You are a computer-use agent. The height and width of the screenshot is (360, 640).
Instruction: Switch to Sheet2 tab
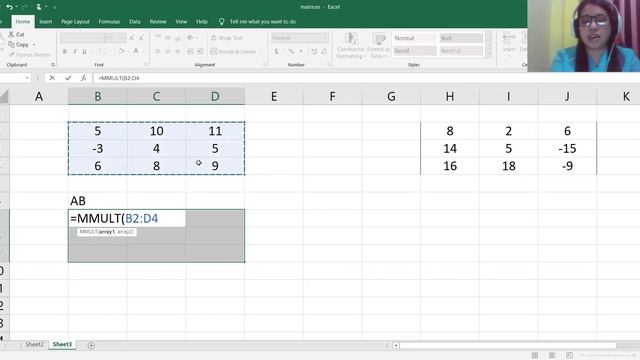click(x=34, y=344)
